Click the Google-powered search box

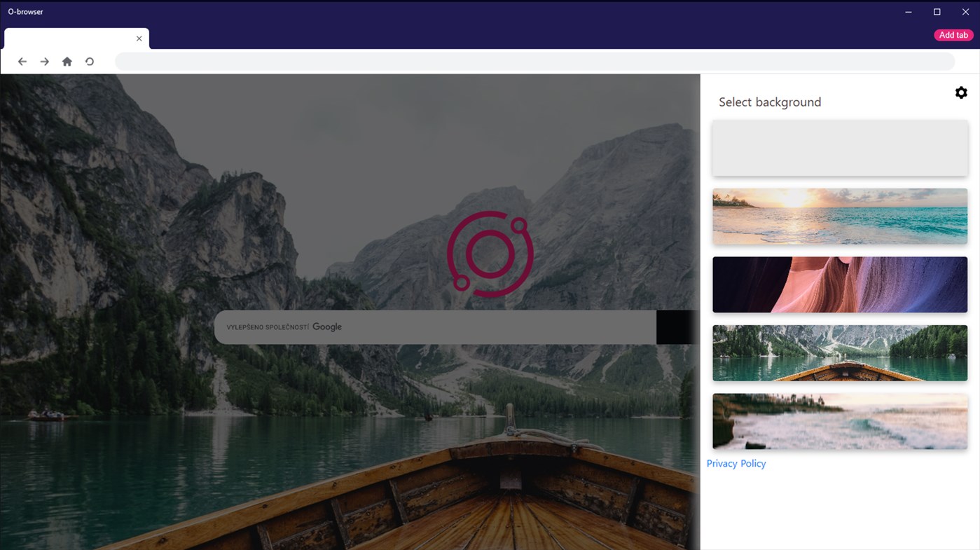pos(434,326)
